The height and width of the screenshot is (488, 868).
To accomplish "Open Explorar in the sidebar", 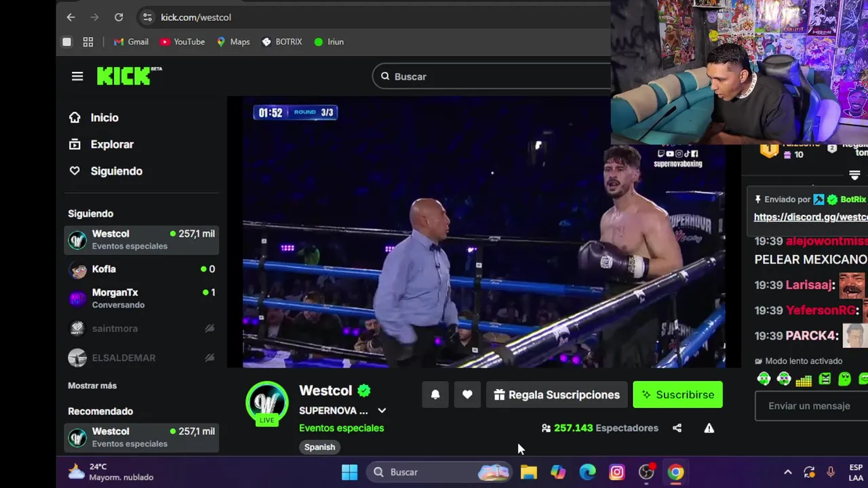I will [x=101, y=144].
